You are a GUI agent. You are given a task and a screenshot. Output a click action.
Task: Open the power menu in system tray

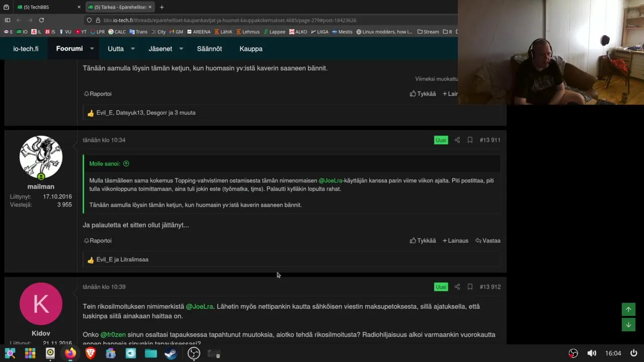tap(634, 353)
